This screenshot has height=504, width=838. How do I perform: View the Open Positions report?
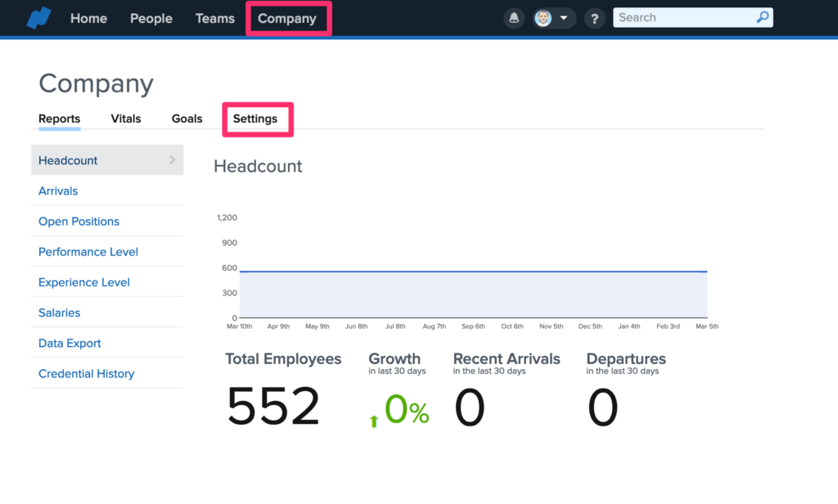[79, 222]
